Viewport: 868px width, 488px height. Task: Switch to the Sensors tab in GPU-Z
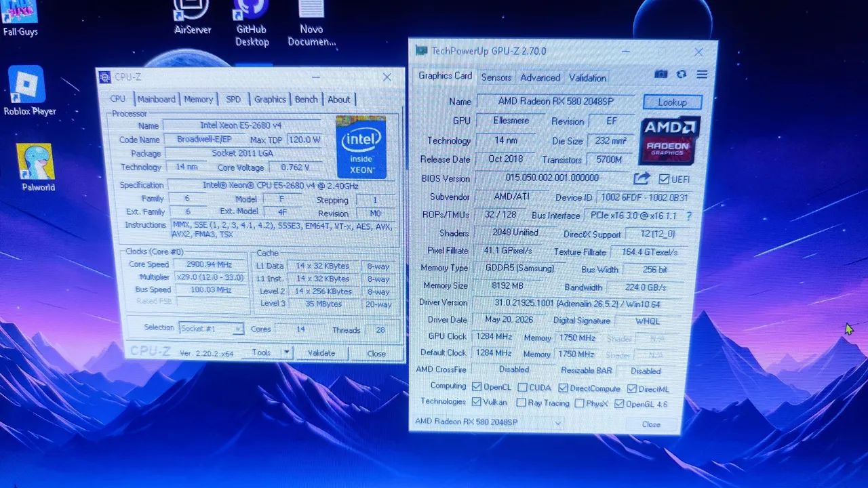pos(496,77)
